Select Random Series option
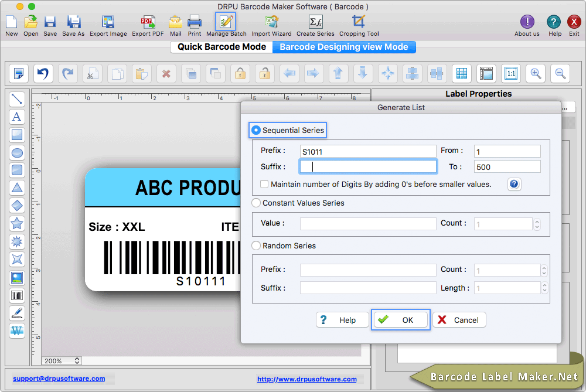 click(256, 246)
